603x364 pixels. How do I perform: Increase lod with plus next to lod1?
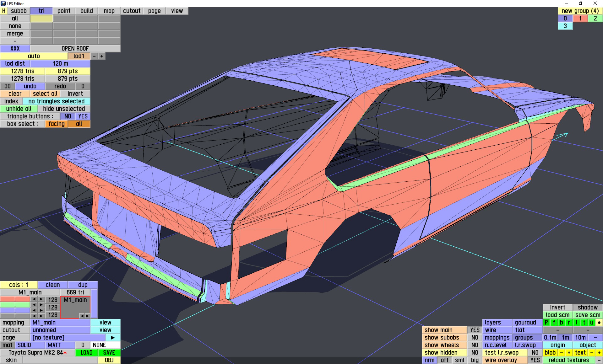(101, 56)
